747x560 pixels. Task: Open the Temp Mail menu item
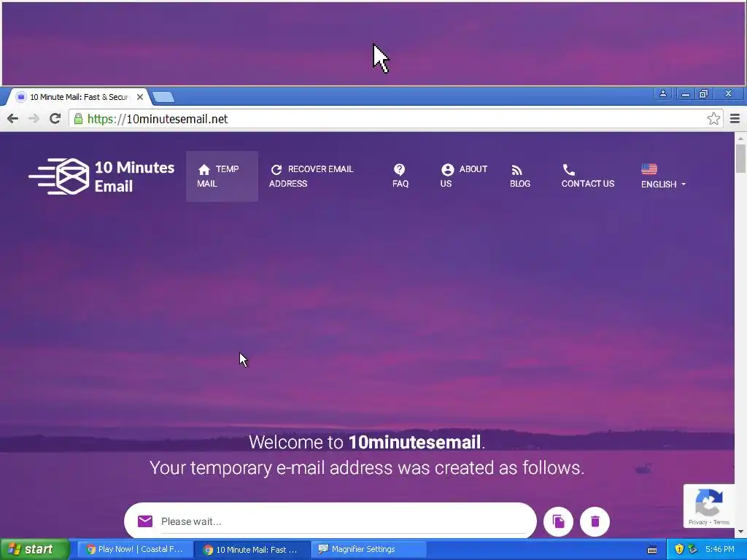point(222,176)
